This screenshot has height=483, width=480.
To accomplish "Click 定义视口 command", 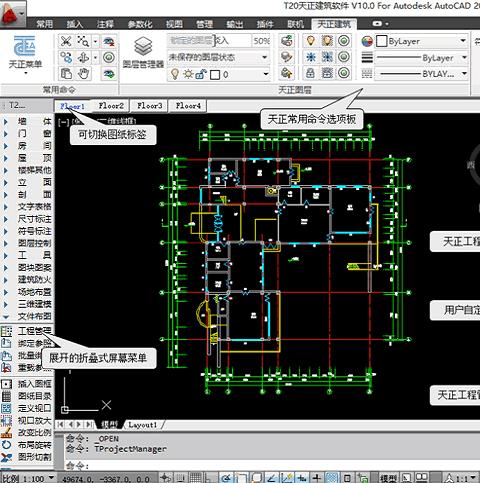I will [27, 408].
